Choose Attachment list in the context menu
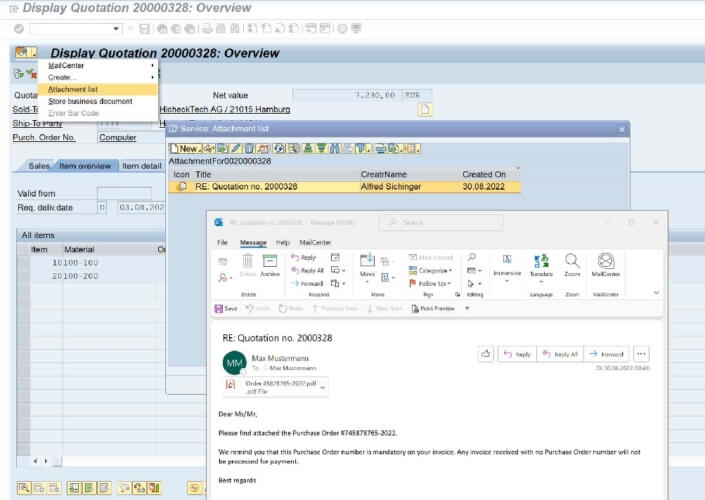The width and height of the screenshot is (705, 500). click(x=98, y=89)
